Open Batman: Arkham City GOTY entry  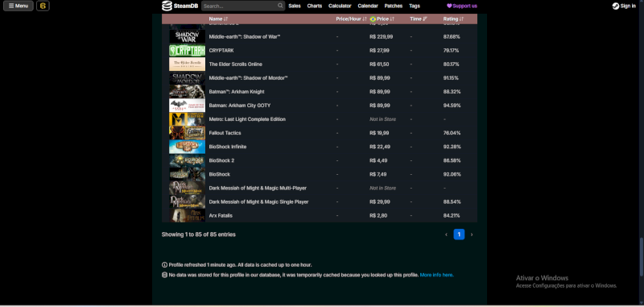(x=239, y=106)
